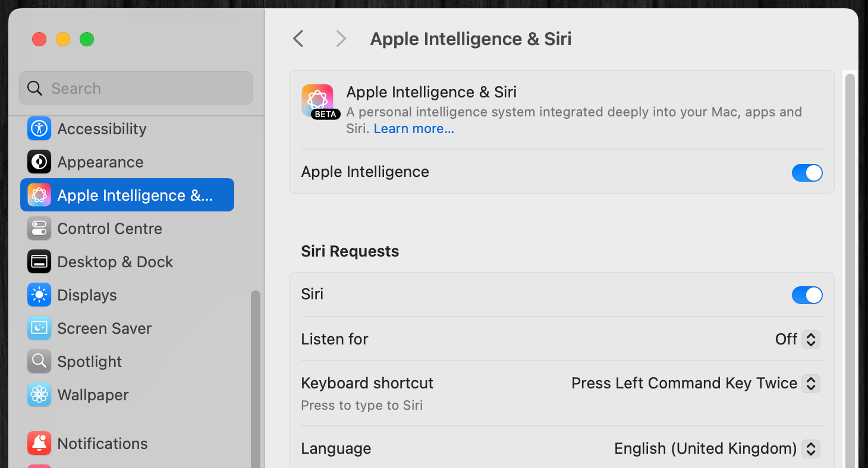
Task: Click the Accessibility icon in sidebar
Action: (39, 129)
